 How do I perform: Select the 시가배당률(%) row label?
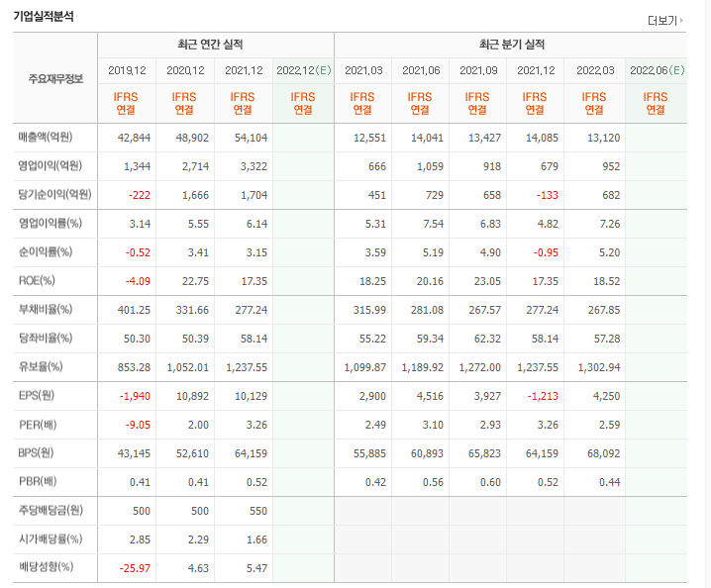[x=51, y=539]
